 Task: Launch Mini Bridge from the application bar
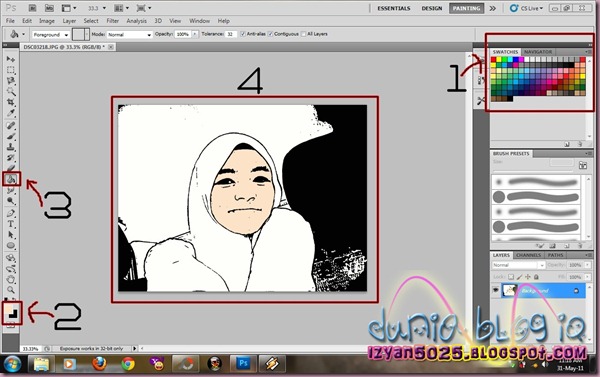point(49,8)
